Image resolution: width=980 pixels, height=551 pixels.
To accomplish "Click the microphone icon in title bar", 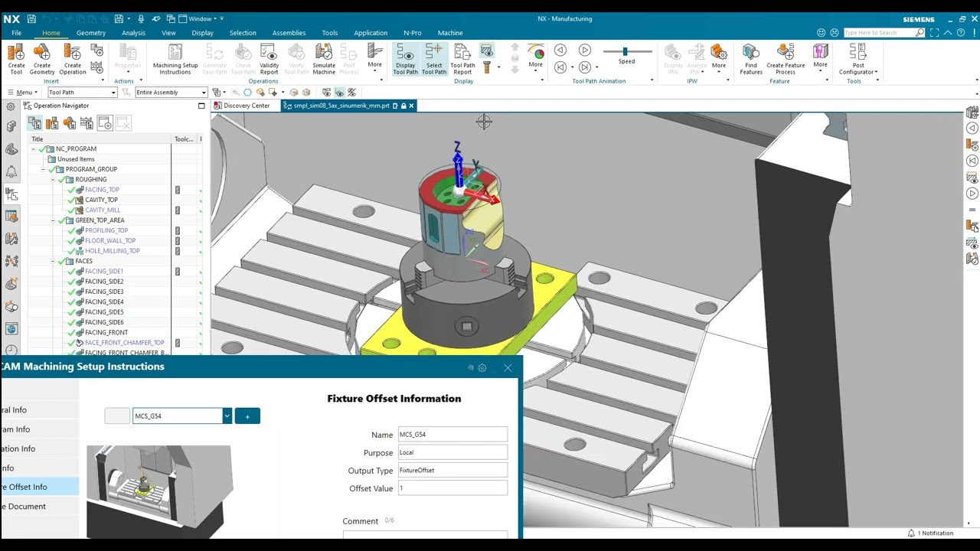I will click(140, 18).
